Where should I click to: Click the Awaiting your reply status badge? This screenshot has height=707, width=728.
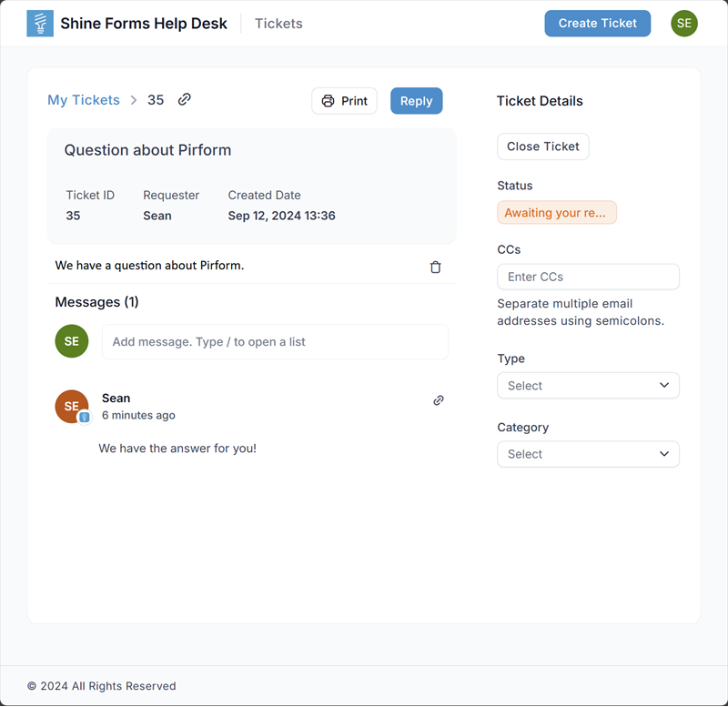point(556,213)
